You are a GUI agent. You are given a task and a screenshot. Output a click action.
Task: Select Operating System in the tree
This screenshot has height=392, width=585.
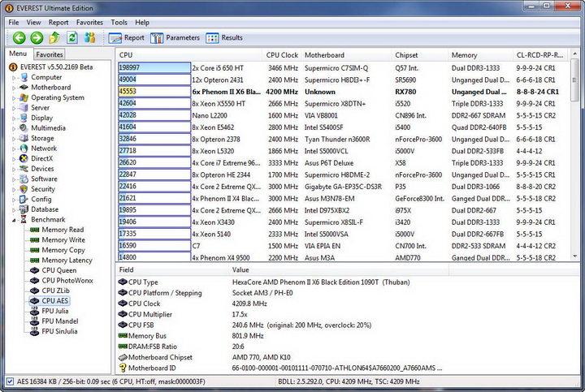[x=58, y=97]
